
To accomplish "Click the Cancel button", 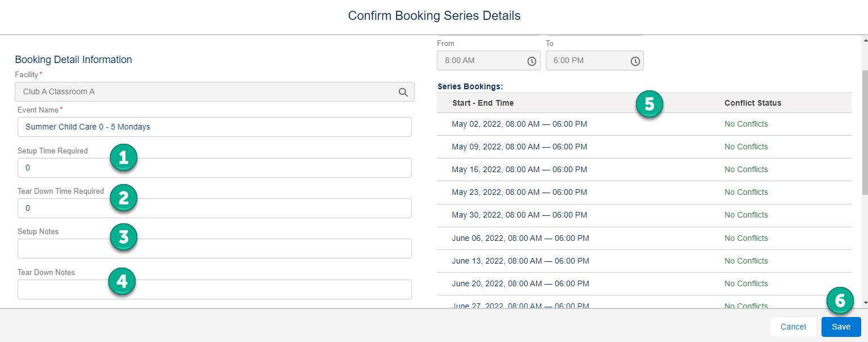I will point(793,327).
